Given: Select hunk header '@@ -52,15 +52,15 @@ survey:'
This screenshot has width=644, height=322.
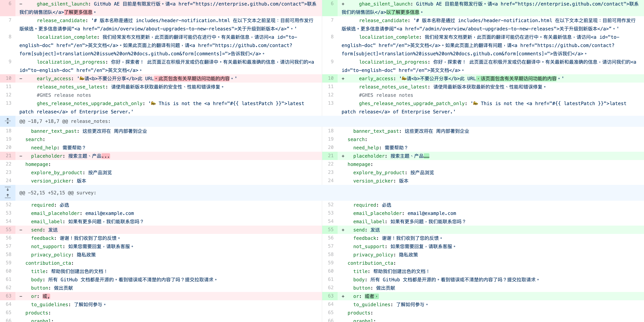Looking at the screenshot, I should pos(58,193).
